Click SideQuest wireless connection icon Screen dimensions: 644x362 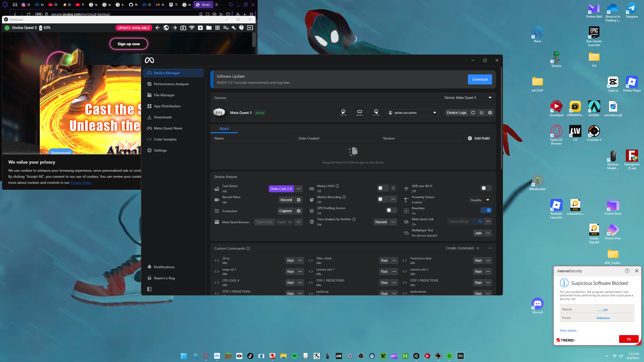coord(192,28)
